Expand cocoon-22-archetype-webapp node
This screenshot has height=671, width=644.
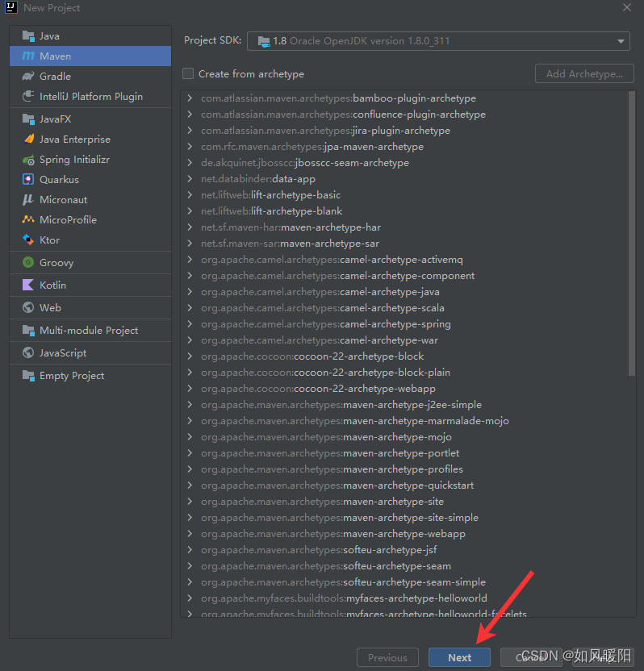click(190, 389)
